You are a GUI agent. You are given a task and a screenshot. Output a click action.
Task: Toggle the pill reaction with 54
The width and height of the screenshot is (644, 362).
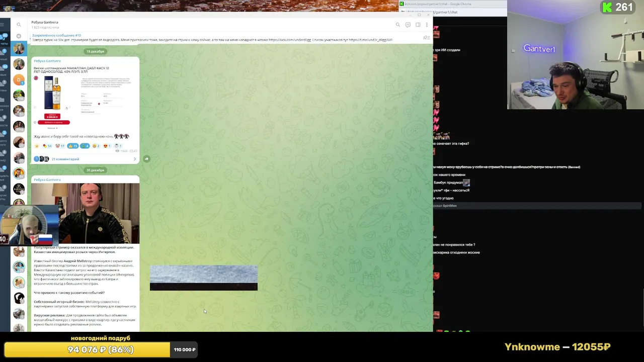click(47, 146)
